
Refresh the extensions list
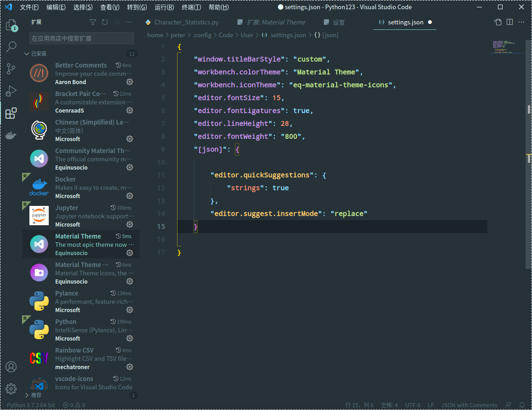click(105, 22)
